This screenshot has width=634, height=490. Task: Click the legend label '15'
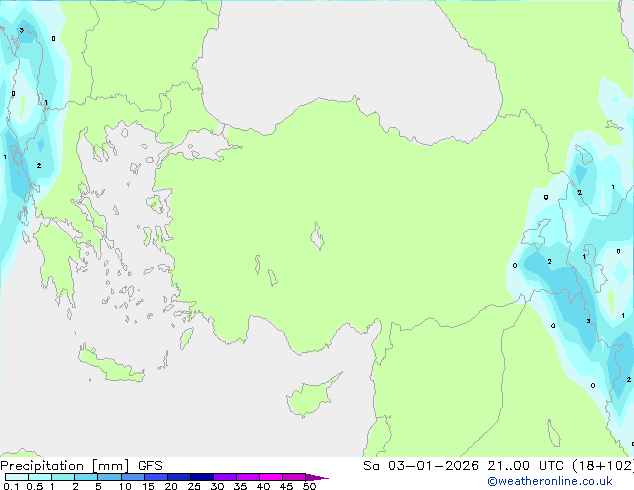tap(148, 486)
